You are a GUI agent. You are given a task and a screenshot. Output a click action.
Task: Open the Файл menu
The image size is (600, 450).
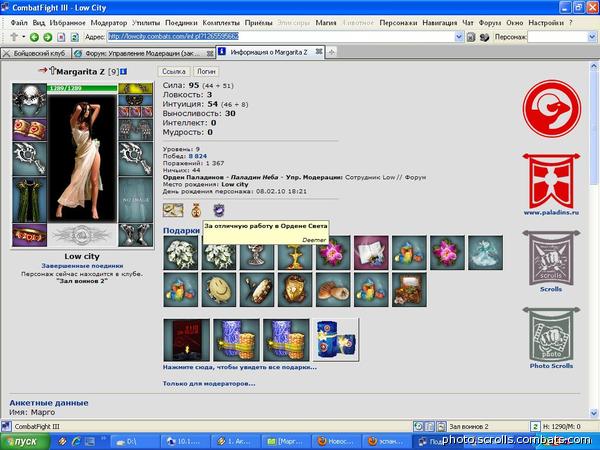[19, 23]
